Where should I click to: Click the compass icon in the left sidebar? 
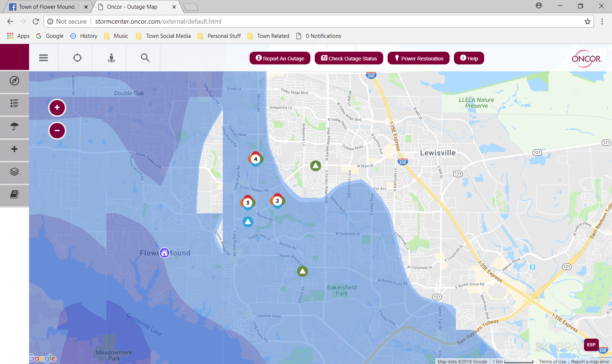[15, 81]
